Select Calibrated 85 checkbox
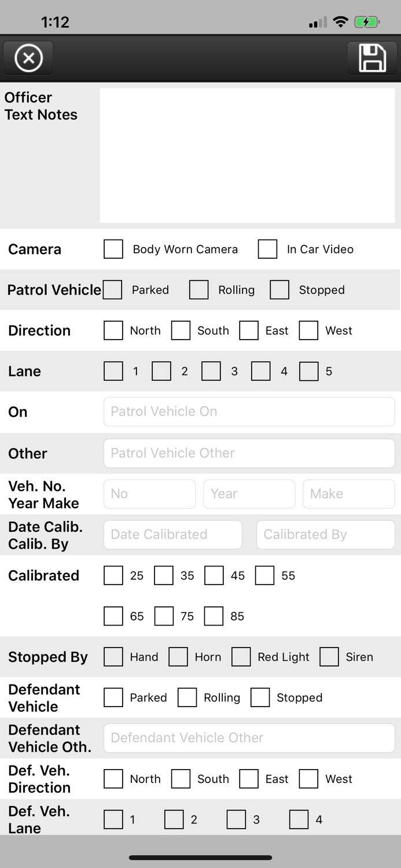The height and width of the screenshot is (868, 401). click(x=214, y=616)
